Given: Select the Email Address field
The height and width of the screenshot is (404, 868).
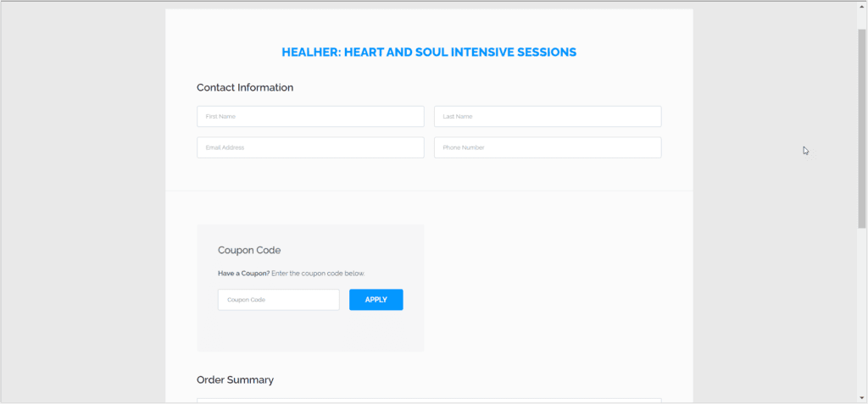Looking at the screenshot, I should [310, 147].
